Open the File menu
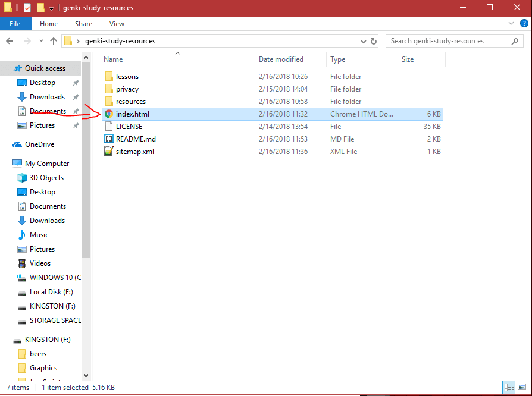The height and width of the screenshot is (396, 532). (15, 24)
